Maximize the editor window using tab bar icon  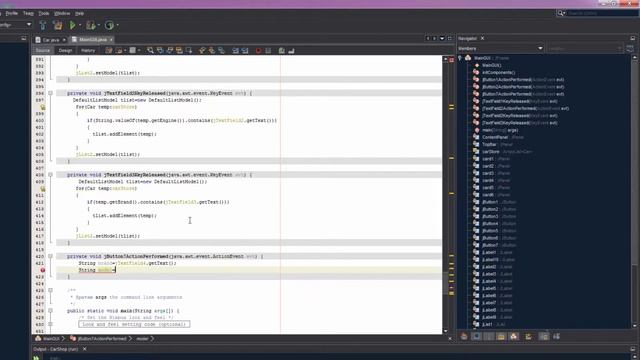pyautogui.click(x=449, y=38)
